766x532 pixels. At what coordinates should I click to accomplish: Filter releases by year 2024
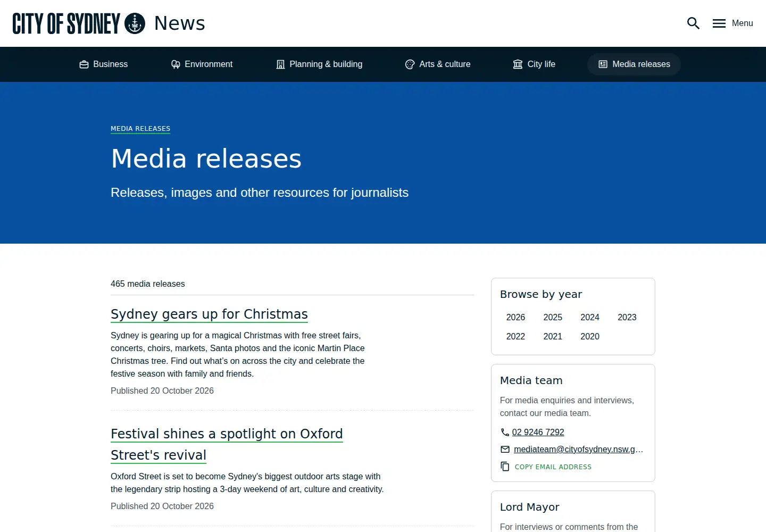(590, 318)
